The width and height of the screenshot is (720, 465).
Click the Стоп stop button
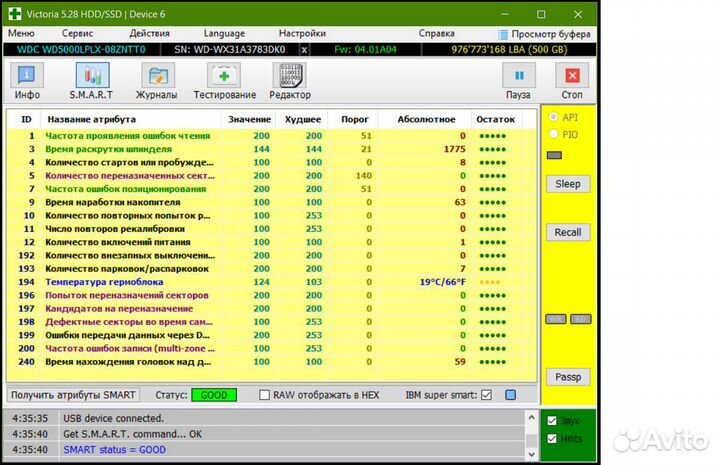[572, 82]
